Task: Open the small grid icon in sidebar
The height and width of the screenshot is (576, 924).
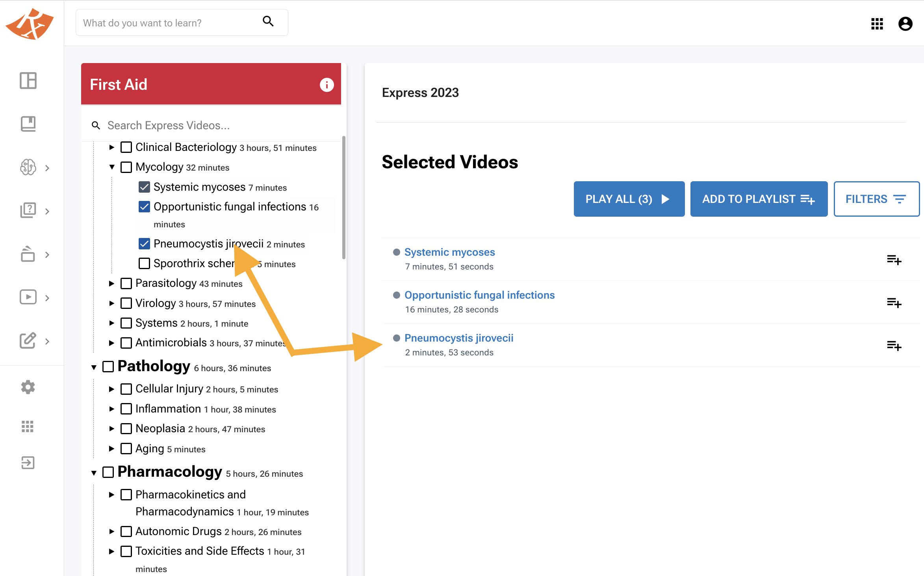Action: click(x=28, y=426)
